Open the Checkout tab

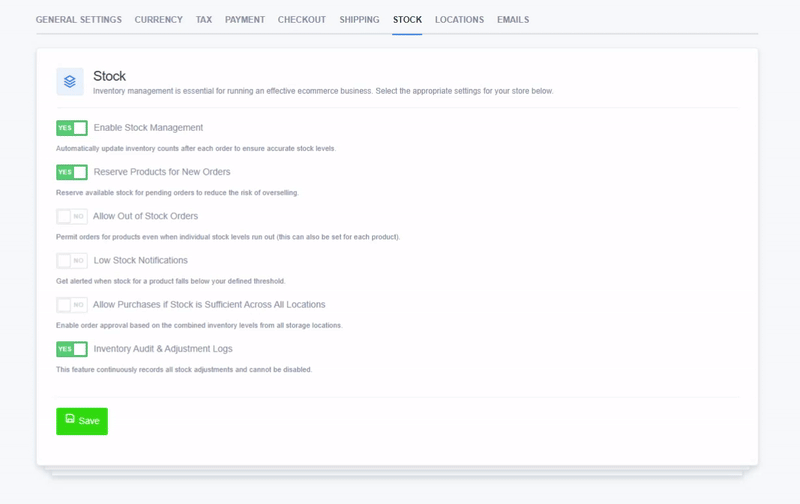pyautogui.click(x=302, y=20)
